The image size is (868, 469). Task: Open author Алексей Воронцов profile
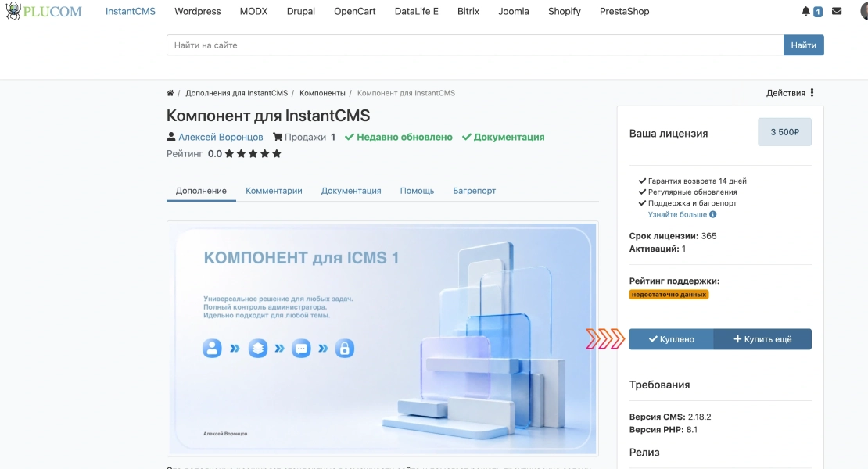click(x=221, y=137)
